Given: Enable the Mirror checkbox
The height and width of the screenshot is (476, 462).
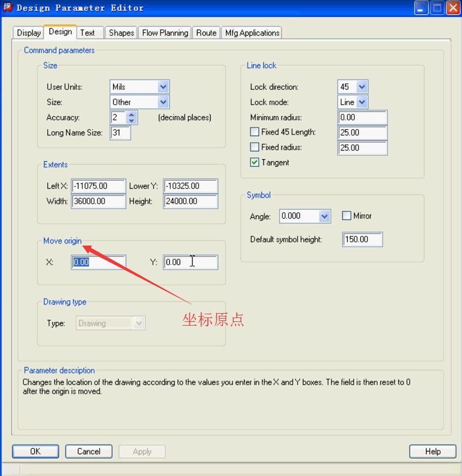Looking at the screenshot, I should point(347,216).
